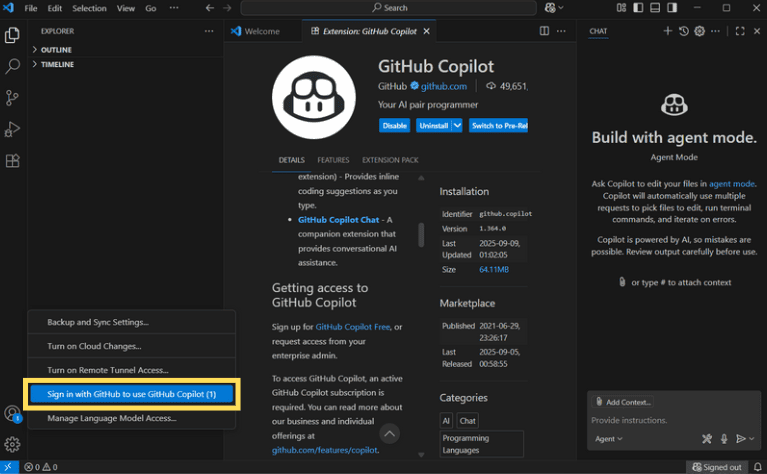
Task: Go forward with the right arrow
Action: (227, 8)
